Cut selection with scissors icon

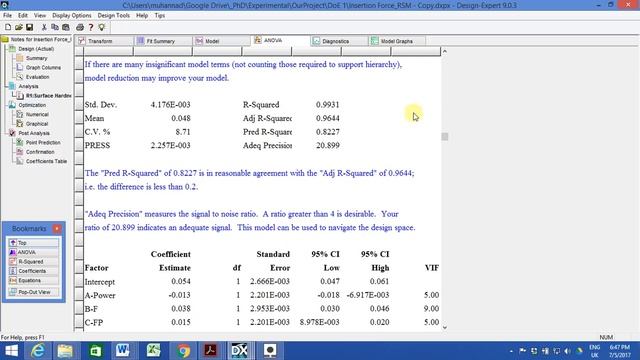click(x=44, y=27)
